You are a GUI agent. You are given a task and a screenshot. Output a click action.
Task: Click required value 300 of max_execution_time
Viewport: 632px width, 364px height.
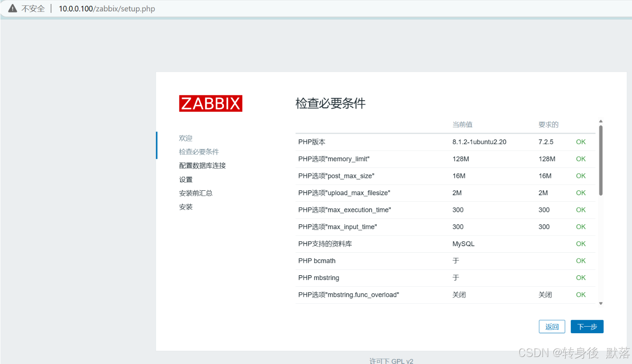click(544, 210)
